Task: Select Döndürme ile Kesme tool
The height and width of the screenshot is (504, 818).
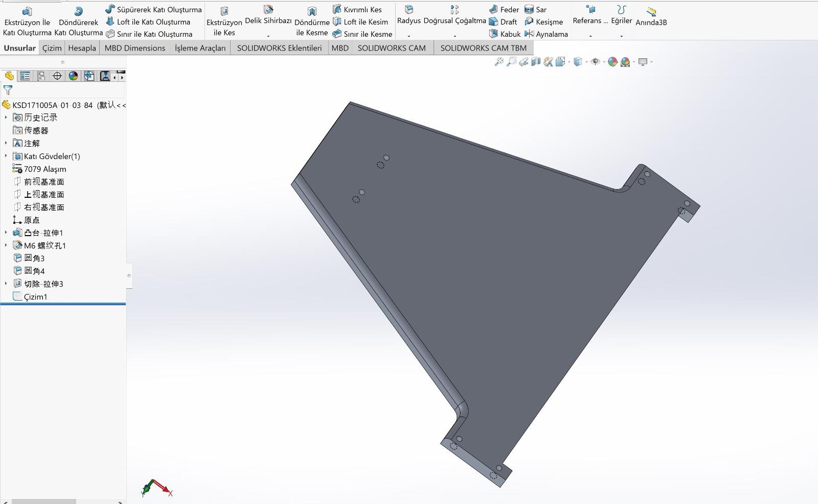Action: (x=312, y=21)
